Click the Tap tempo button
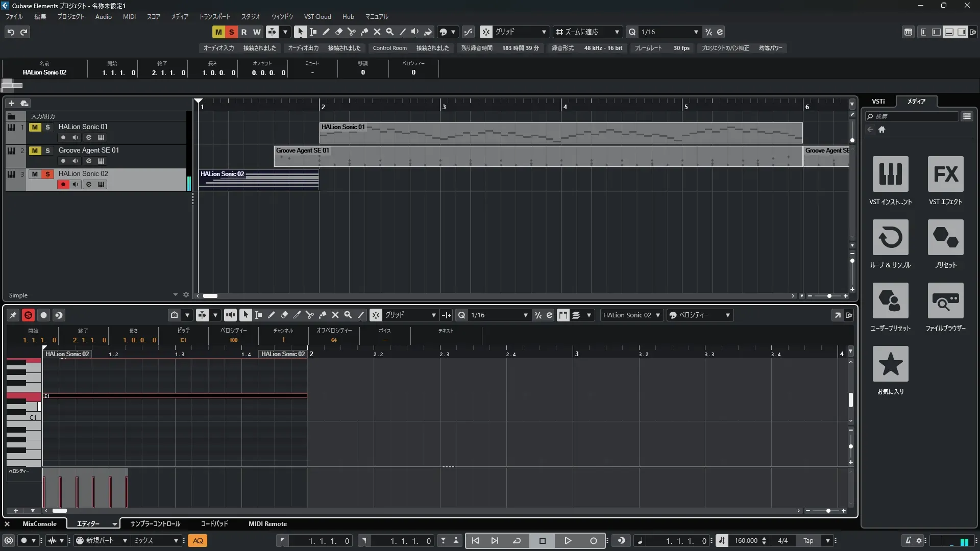980x551 pixels. coord(808,540)
